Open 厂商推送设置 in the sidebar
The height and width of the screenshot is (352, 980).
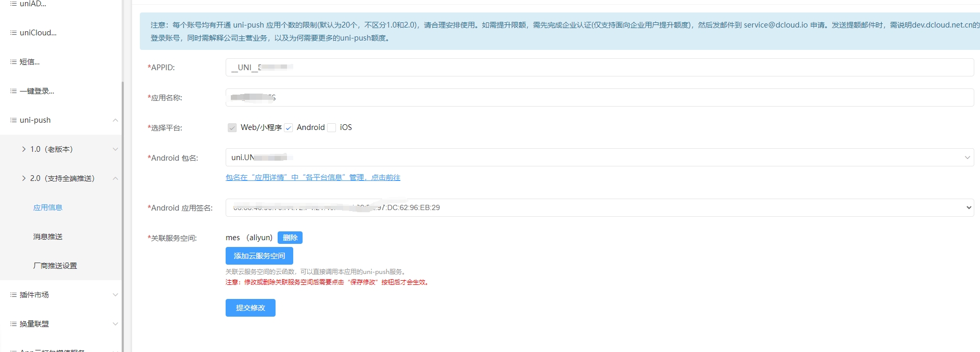tap(55, 266)
